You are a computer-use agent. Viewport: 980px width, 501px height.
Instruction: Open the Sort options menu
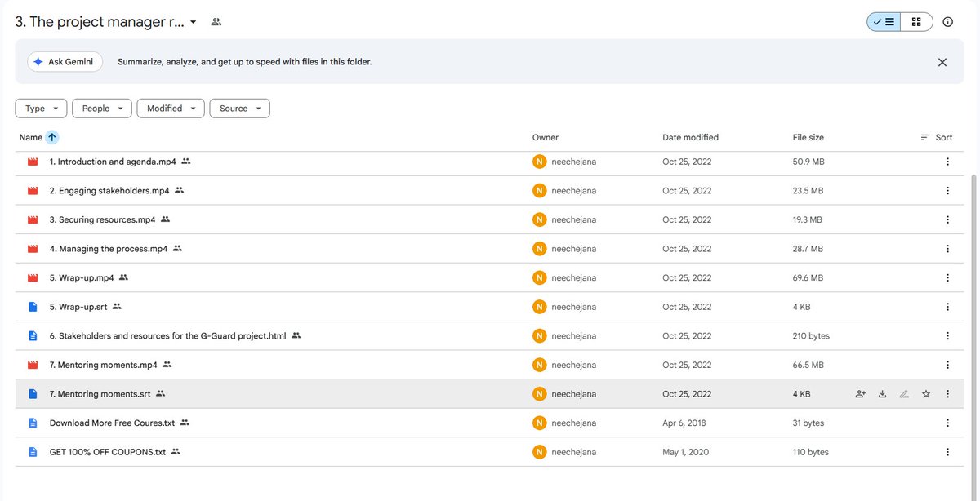(x=937, y=138)
